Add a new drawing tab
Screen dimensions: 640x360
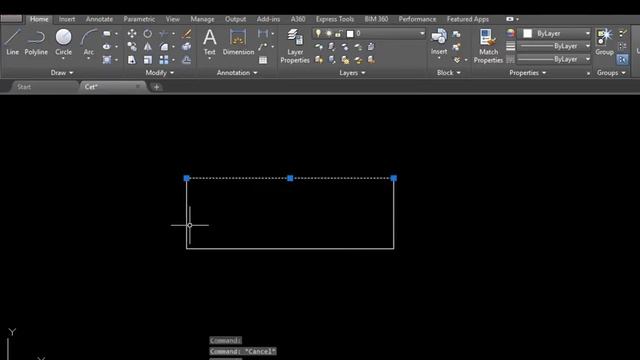pyautogui.click(x=156, y=87)
